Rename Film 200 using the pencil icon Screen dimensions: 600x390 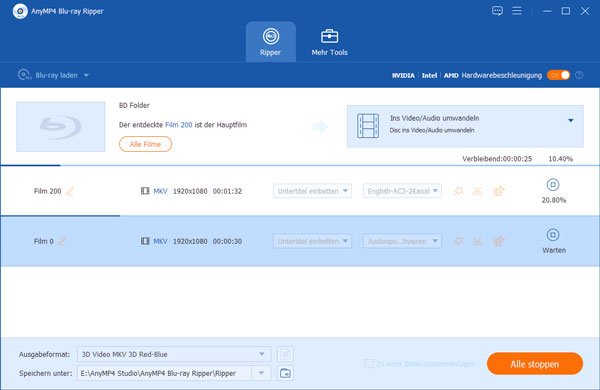pos(70,191)
